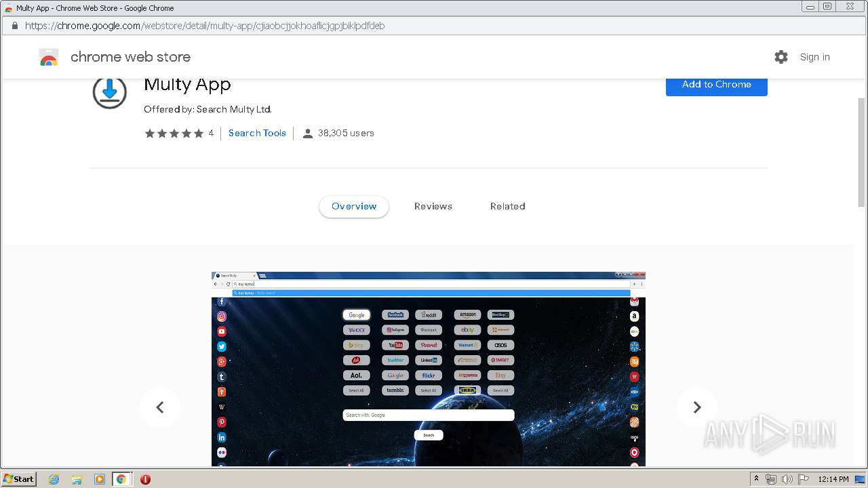Click the Multy App title heading
This screenshot has width=868, height=488.
click(x=187, y=85)
